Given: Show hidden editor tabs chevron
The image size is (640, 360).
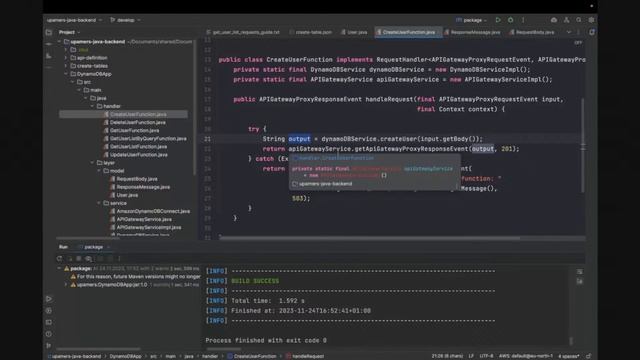Looking at the screenshot, I should 569,32.
